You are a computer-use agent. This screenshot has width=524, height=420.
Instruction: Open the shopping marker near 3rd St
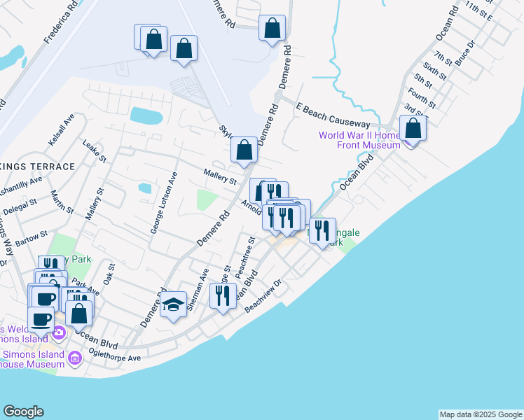coord(413,129)
